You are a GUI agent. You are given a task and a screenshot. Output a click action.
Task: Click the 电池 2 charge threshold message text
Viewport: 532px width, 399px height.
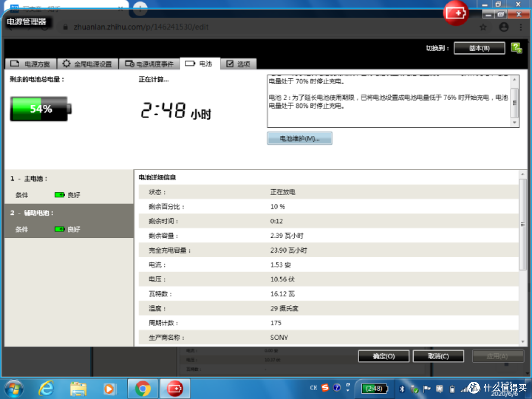tap(389, 102)
